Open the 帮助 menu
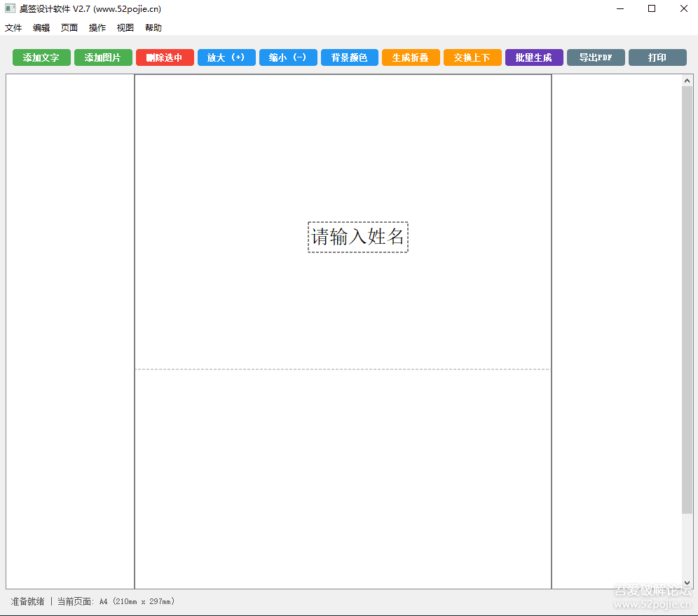 pos(153,28)
